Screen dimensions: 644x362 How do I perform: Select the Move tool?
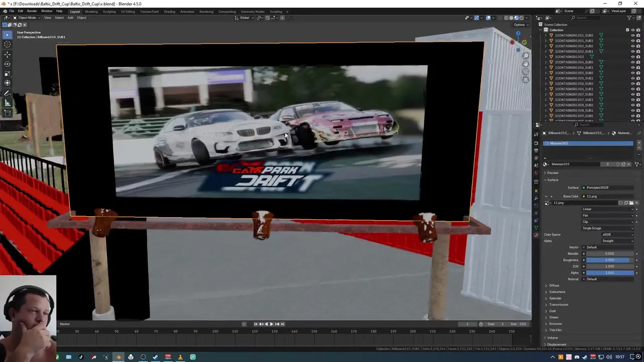pos(7,54)
